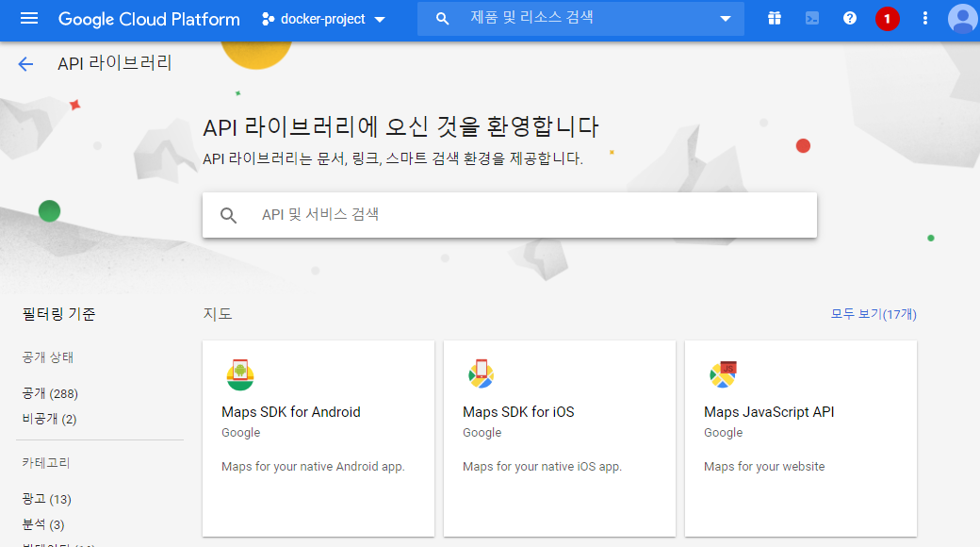Open Maps JavaScript API card

tap(801, 439)
